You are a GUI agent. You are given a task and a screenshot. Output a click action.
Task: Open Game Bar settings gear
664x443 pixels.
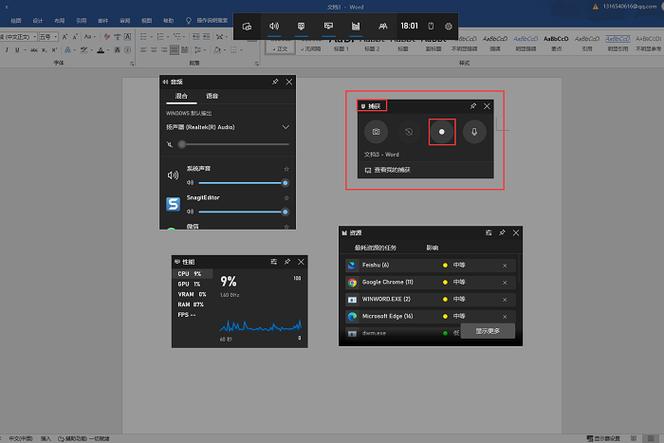pos(448,25)
